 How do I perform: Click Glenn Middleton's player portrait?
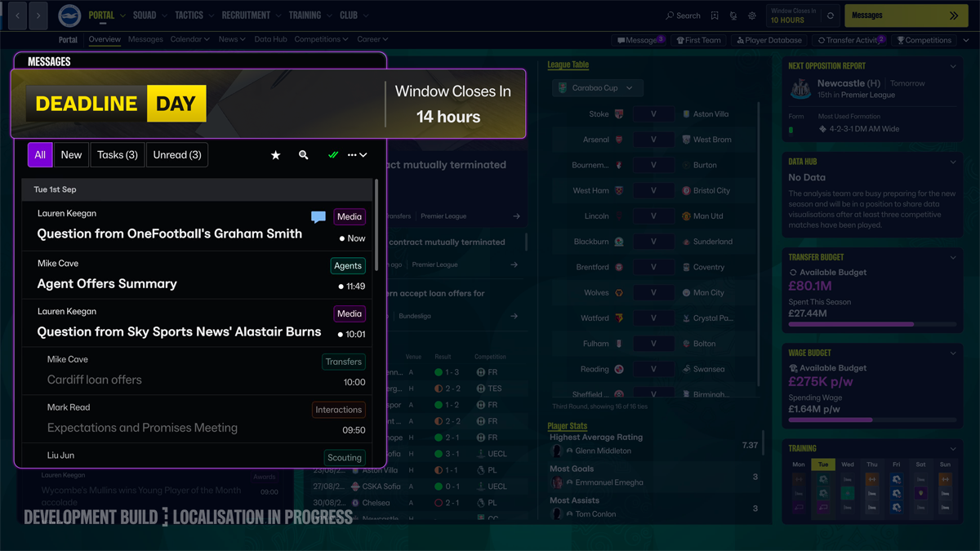tap(557, 451)
